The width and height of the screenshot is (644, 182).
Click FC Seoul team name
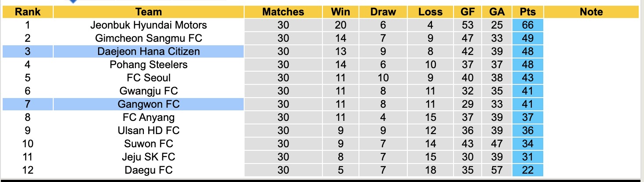(149, 78)
